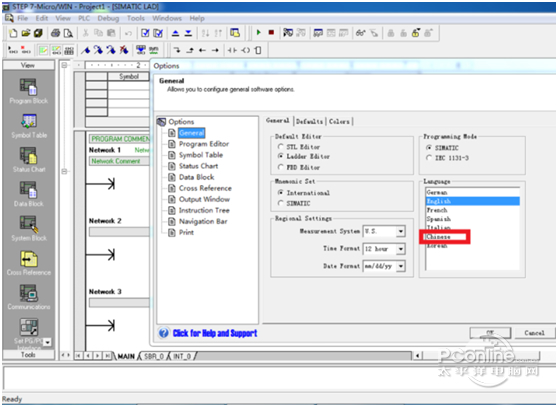Viewport: 558px width, 407px height.
Task: Click 'Click for Help and Support' link
Action: [x=215, y=333]
